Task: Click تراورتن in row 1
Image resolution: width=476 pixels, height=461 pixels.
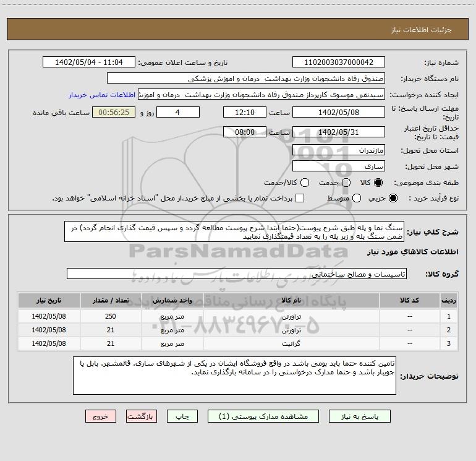Action: click(x=291, y=317)
